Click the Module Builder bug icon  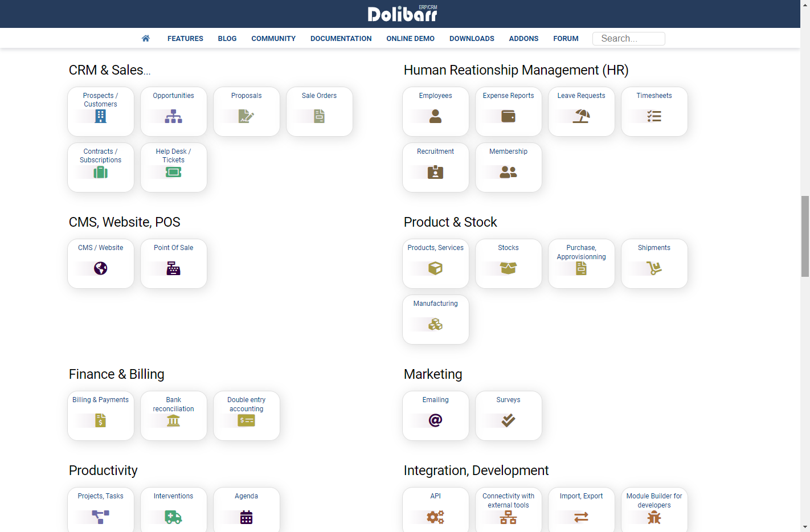click(x=654, y=517)
